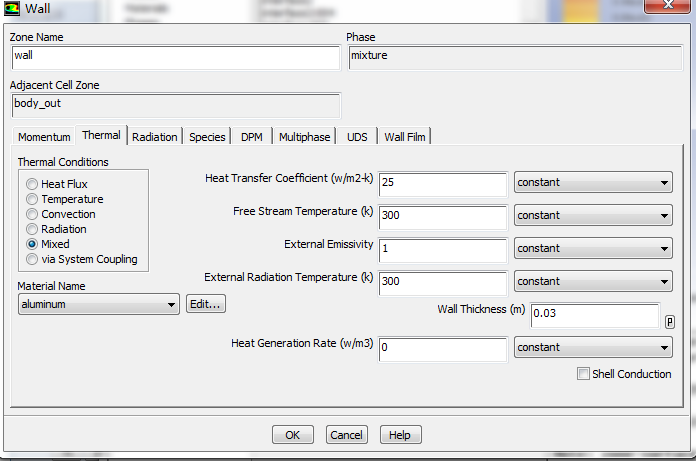The width and height of the screenshot is (696, 461).
Task: Click the Material Name label
Action: [x=51, y=286]
